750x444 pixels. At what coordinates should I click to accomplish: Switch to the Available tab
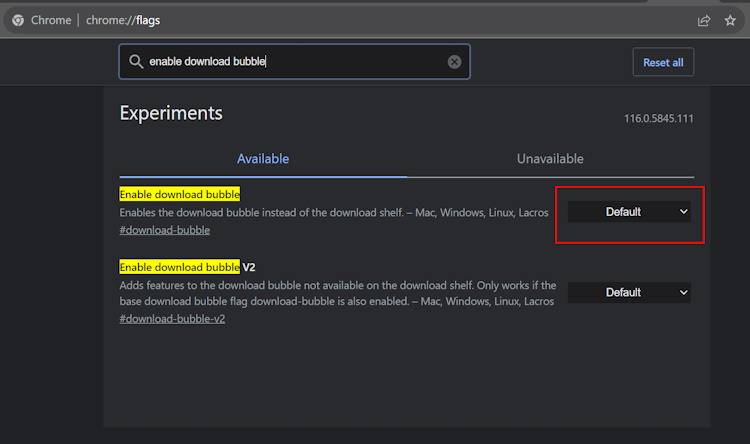coord(263,159)
